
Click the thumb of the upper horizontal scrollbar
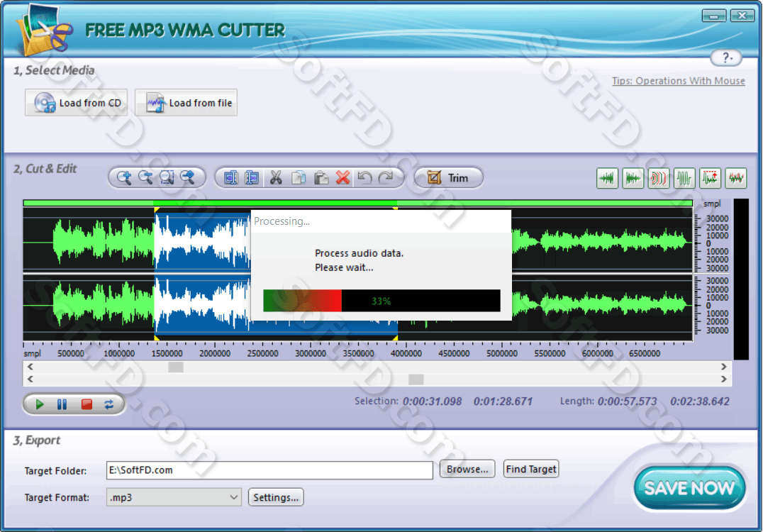tap(176, 367)
